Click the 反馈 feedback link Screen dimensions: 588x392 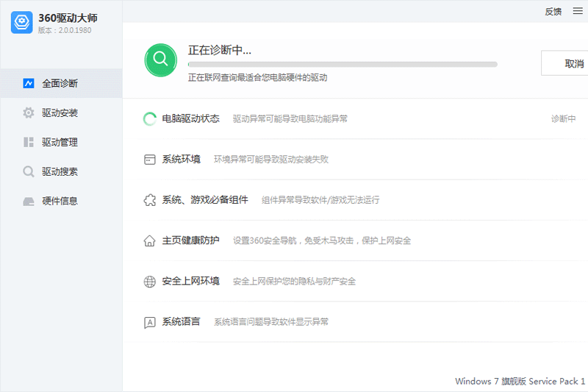[553, 11]
